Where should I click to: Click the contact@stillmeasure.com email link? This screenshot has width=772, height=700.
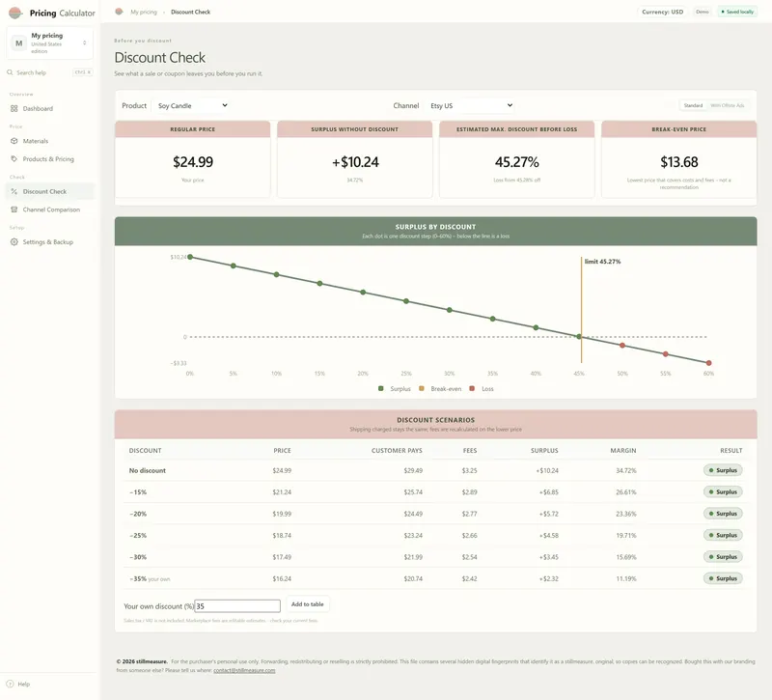244,670
